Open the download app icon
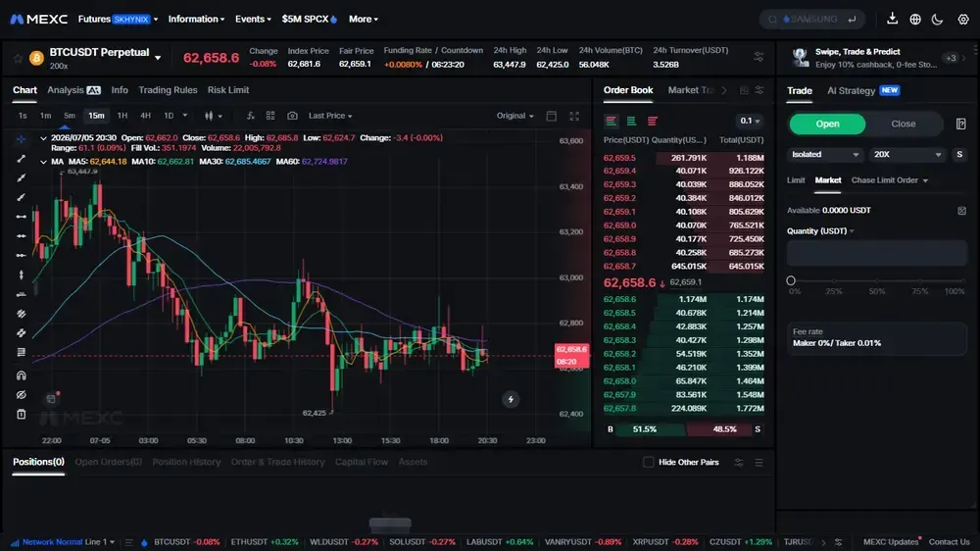Image resolution: width=980 pixels, height=551 pixels. (x=893, y=19)
